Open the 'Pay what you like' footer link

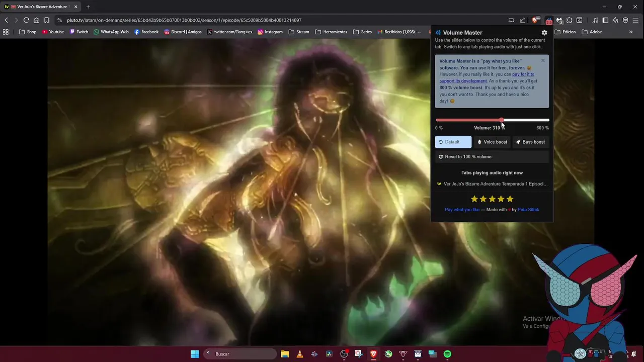[462, 210]
